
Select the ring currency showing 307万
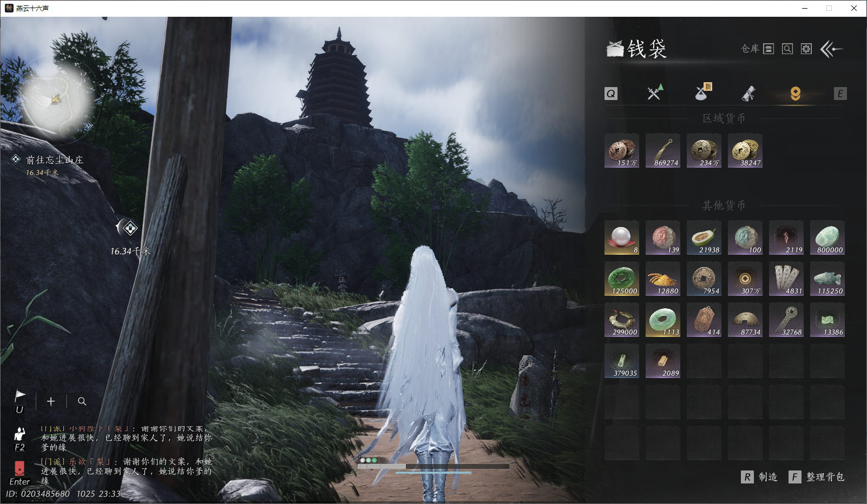(745, 278)
